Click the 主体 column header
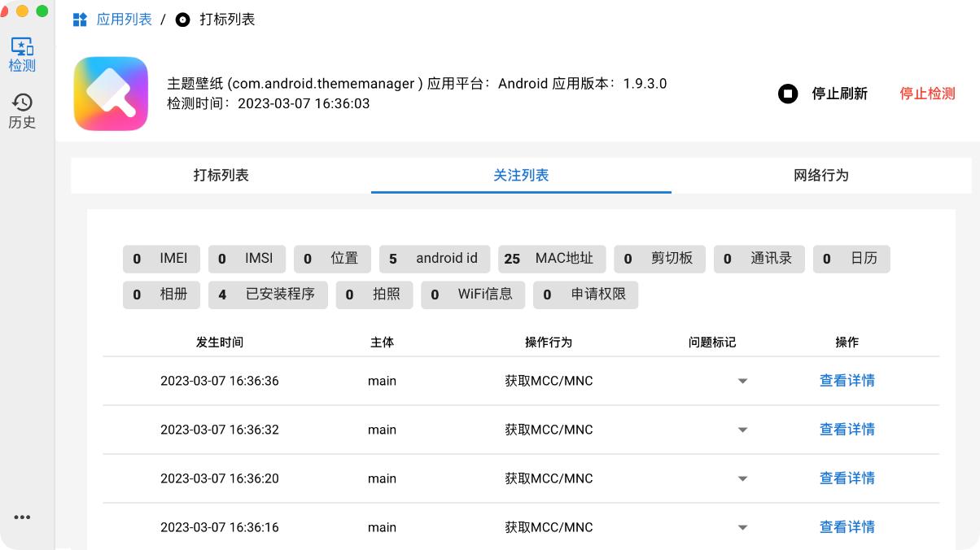 (382, 343)
